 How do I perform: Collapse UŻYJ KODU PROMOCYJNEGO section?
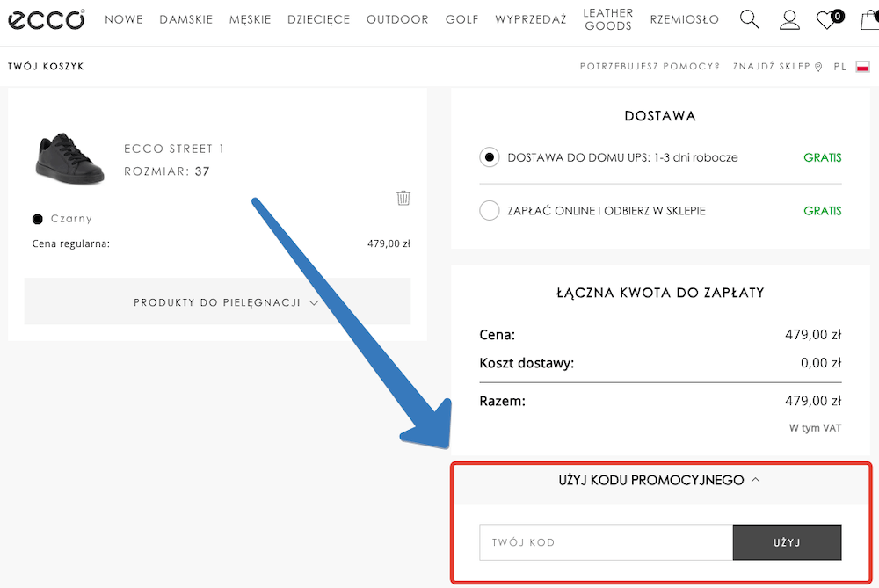pyautogui.click(x=660, y=480)
